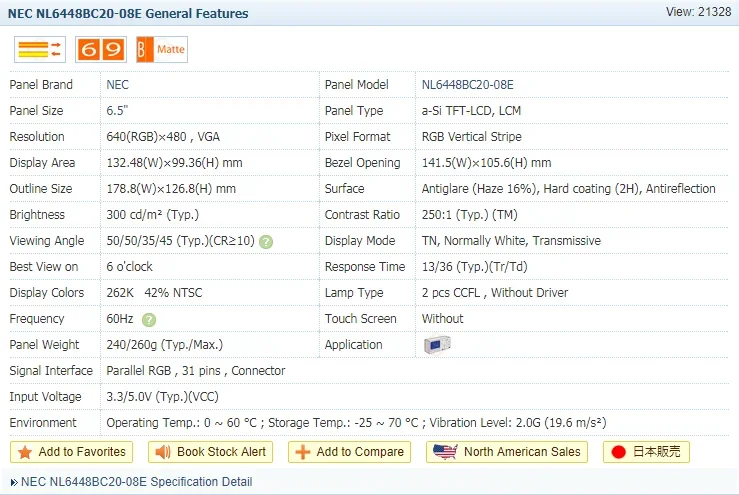
Task: Click the NL6448BC20-08E panel model value
Action: 468,85
